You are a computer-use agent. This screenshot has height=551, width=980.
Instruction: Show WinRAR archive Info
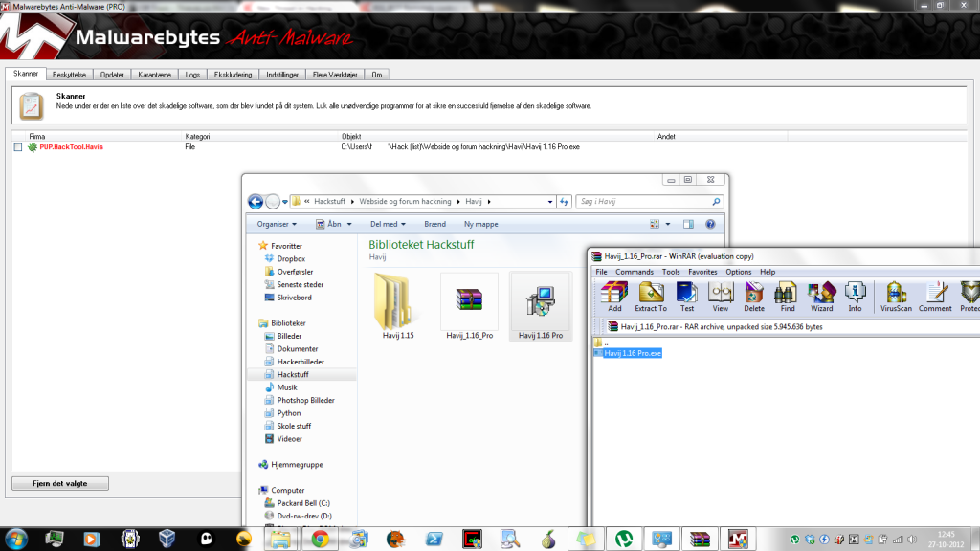pyautogui.click(x=855, y=297)
